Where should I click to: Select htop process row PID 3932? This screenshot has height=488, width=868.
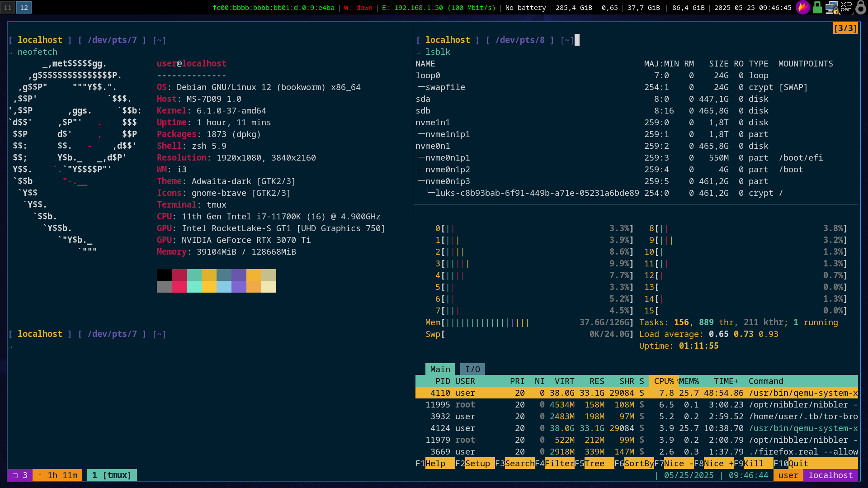(x=637, y=416)
